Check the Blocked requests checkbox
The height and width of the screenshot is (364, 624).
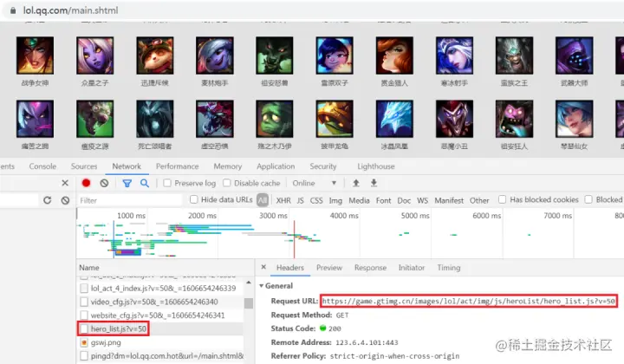click(588, 199)
